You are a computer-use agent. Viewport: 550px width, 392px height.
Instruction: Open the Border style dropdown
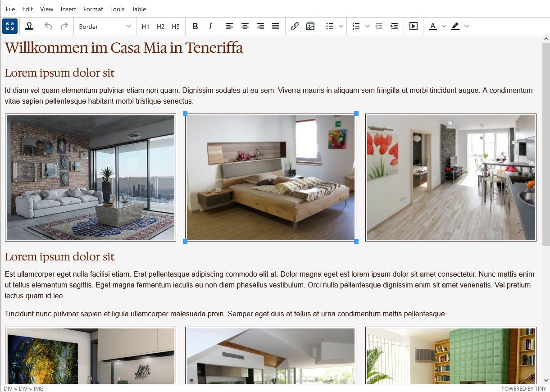pyautogui.click(x=105, y=27)
